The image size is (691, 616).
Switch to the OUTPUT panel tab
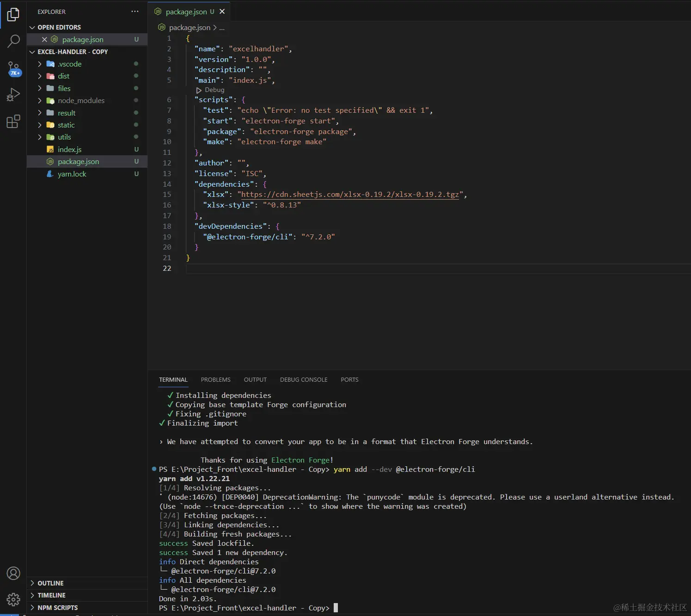pos(255,380)
